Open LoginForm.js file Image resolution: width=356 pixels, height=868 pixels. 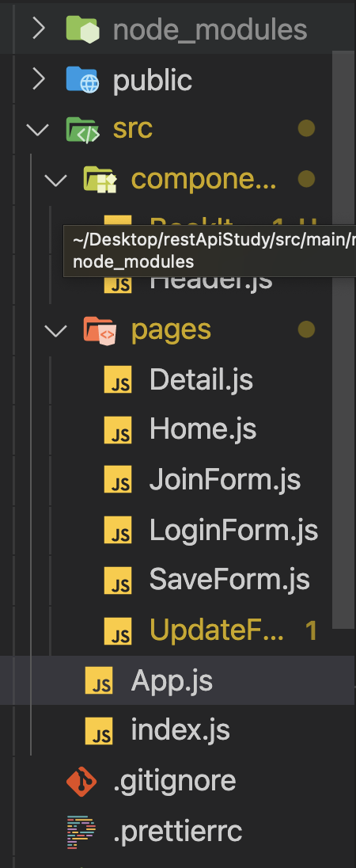[234, 531]
